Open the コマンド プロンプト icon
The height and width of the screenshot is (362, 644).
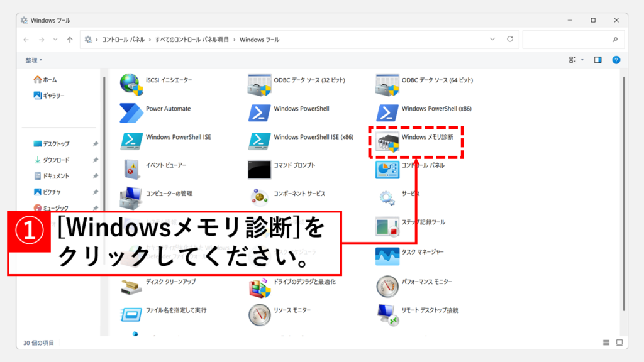point(259,170)
